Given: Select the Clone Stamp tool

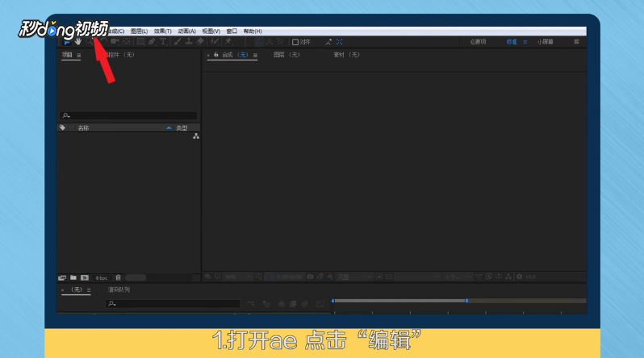Looking at the screenshot, I should pos(189,41).
